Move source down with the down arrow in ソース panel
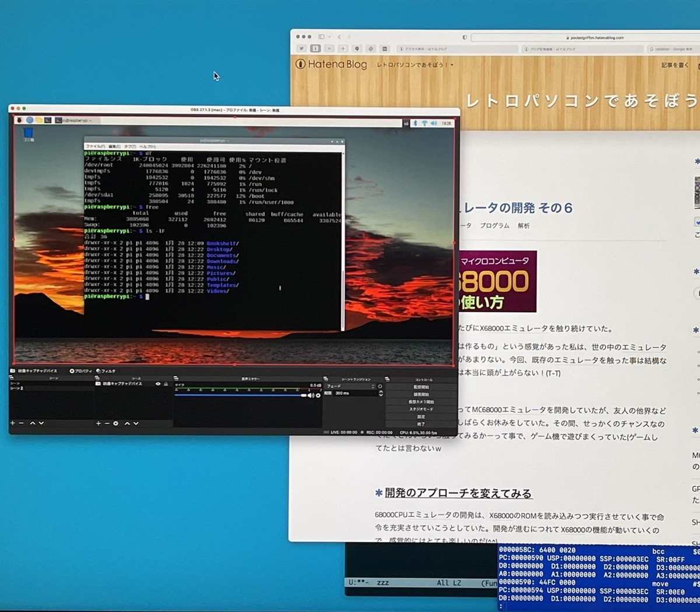 coord(136,423)
